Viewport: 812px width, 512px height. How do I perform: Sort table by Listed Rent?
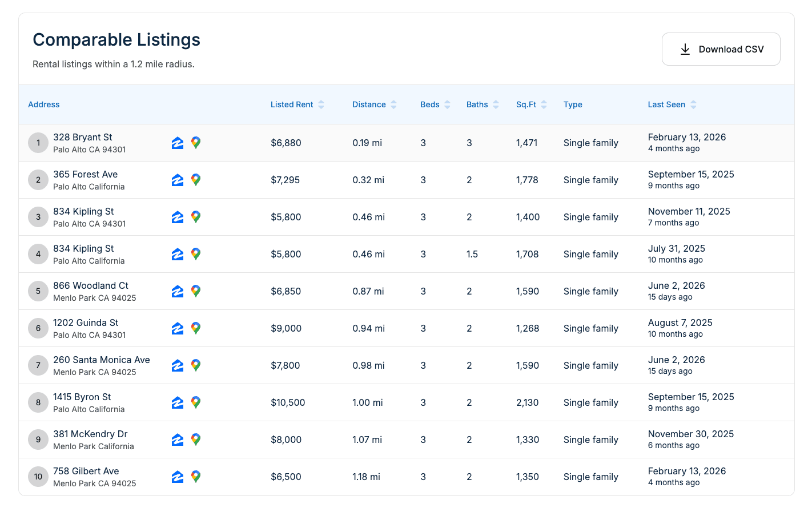point(298,104)
